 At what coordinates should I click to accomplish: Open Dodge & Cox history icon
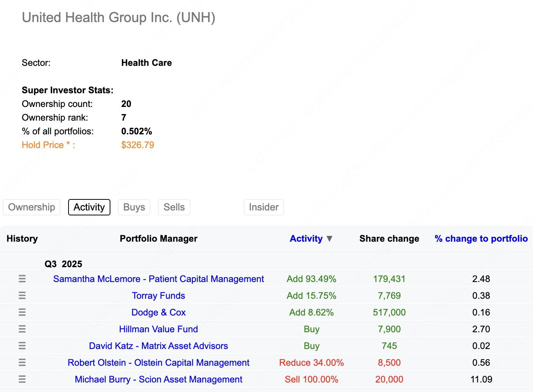pyautogui.click(x=22, y=312)
